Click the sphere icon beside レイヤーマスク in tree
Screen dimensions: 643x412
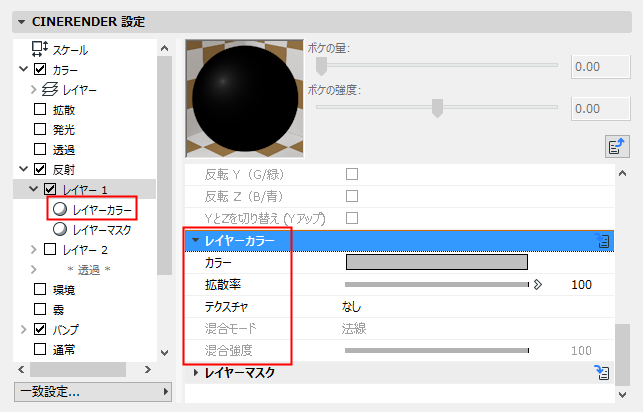coord(60,229)
